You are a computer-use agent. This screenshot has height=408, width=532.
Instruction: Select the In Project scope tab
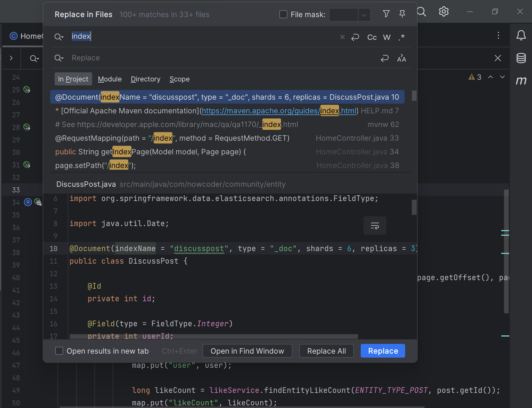[73, 79]
